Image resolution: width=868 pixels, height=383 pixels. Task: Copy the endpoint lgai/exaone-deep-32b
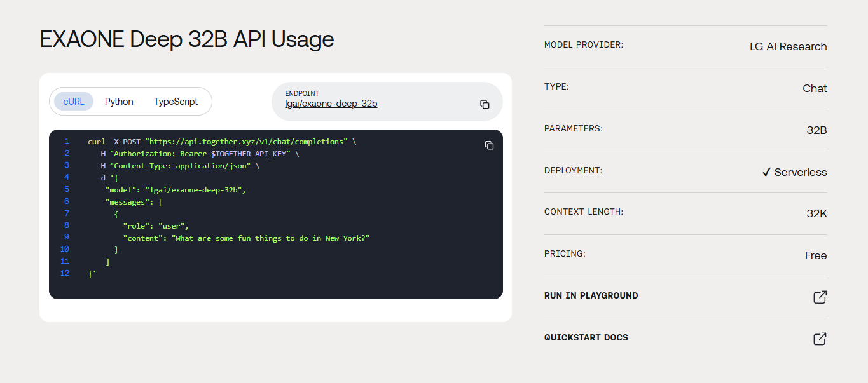[x=485, y=104]
